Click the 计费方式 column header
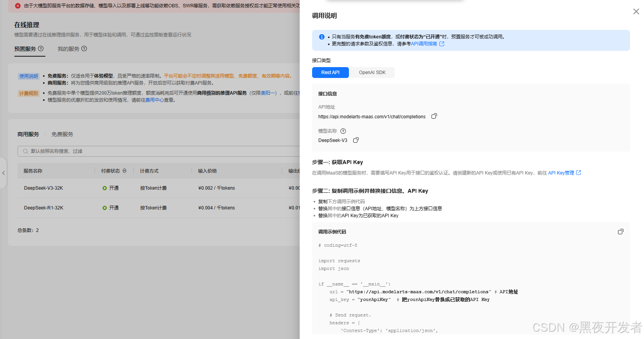 (x=149, y=171)
